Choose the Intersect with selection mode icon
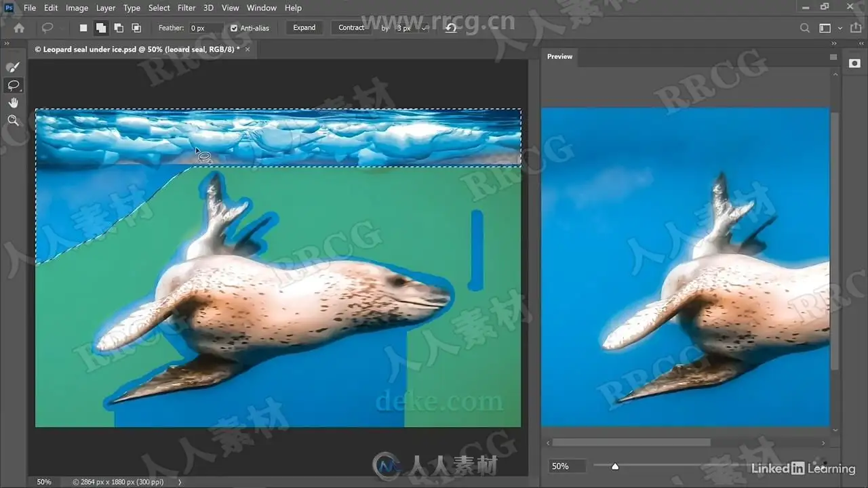The height and width of the screenshot is (488, 868). click(x=136, y=28)
